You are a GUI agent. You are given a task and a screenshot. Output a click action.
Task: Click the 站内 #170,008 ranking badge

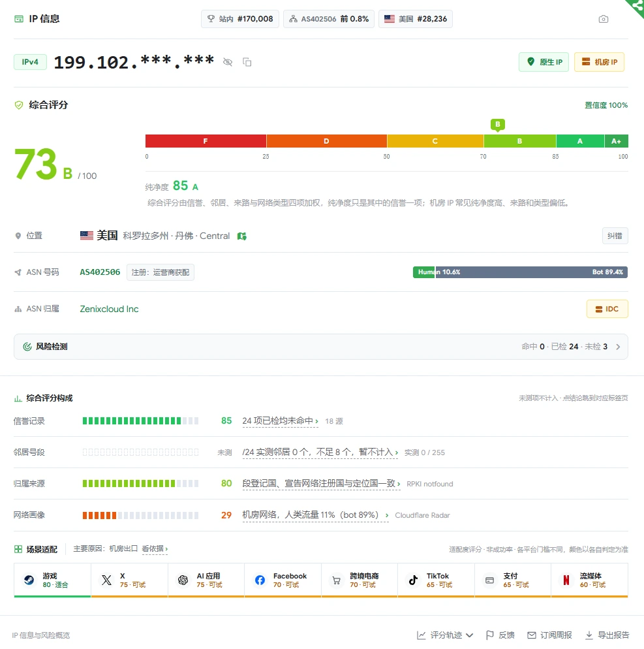240,19
